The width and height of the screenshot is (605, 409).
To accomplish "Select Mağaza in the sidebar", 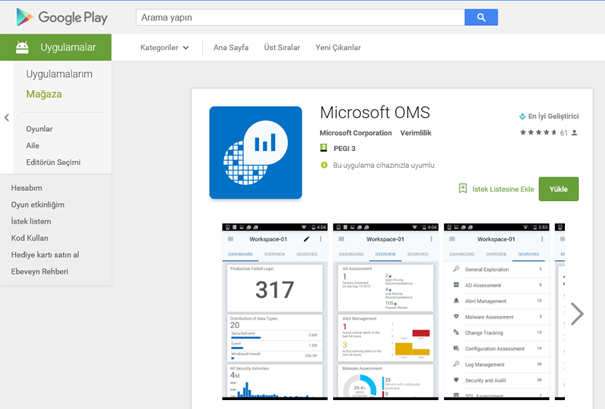I will (44, 94).
